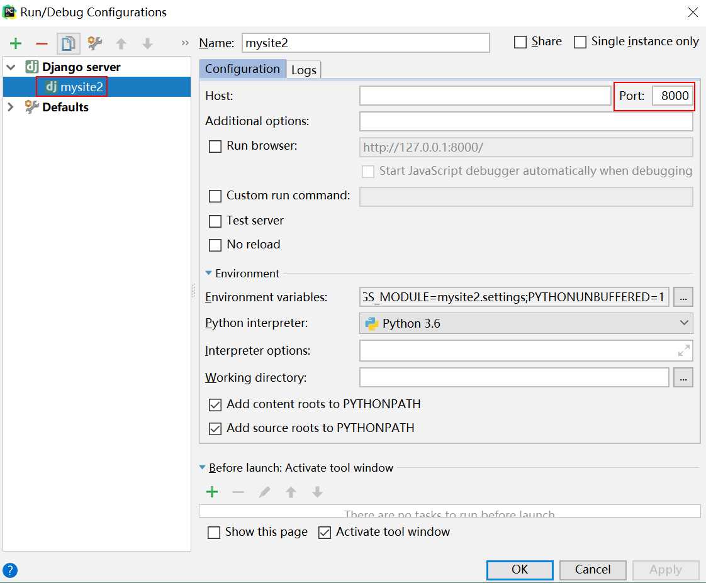Uncheck Activate tool window
Screen dimensions: 706x588
point(325,533)
